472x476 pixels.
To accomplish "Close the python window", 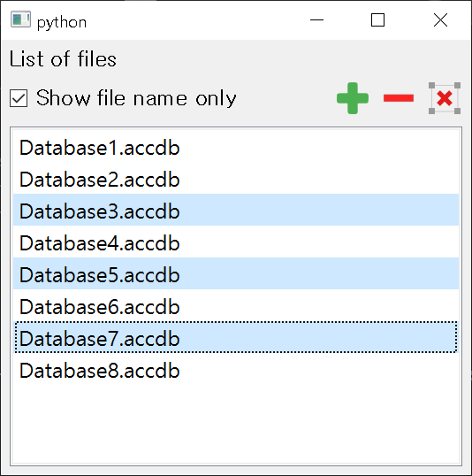I will [440, 20].
